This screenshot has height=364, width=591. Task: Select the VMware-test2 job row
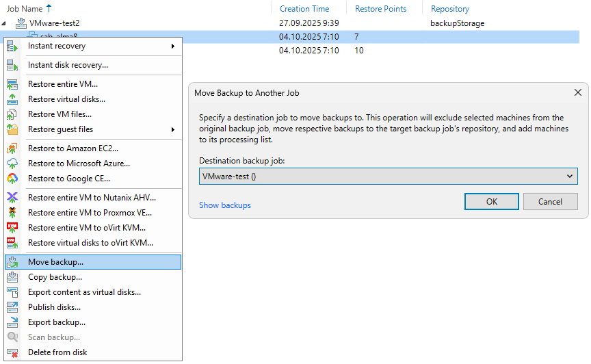point(289,23)
